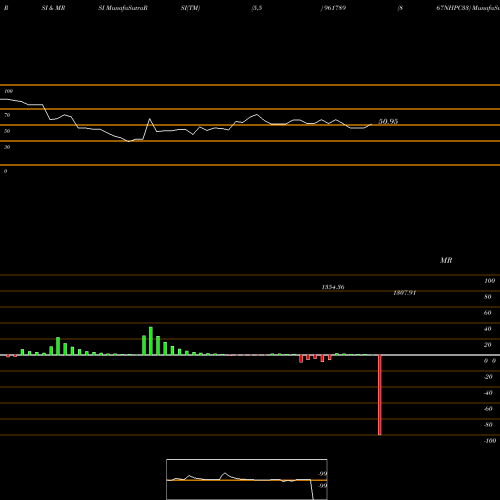
Task: Click the 'SI(TM)' header label
Action: click(x=190, y=8)
